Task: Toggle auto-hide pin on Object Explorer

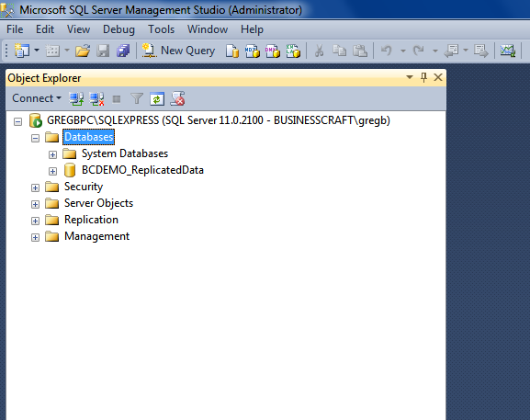Action: (423, 77)
